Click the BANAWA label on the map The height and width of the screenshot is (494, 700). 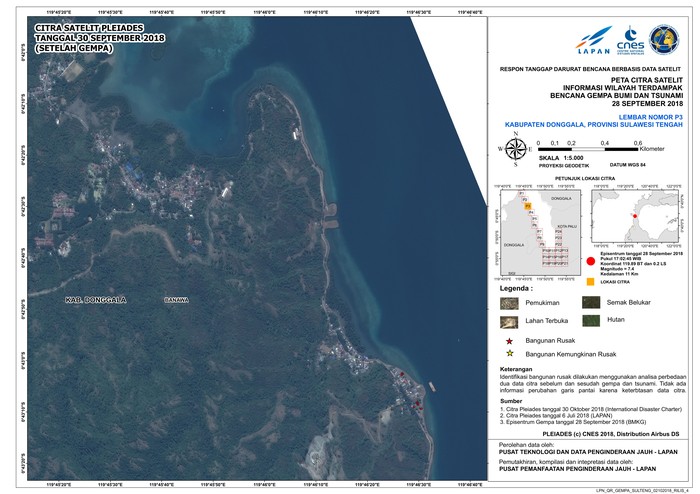175,299
